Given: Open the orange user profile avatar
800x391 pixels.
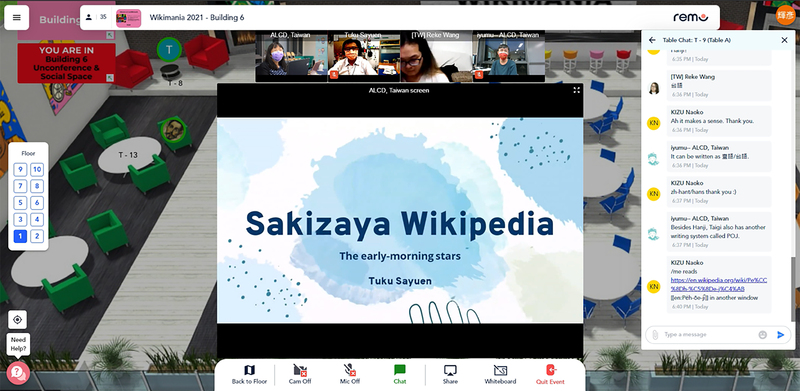Looking at the screenshot, I should pos(786,15).
